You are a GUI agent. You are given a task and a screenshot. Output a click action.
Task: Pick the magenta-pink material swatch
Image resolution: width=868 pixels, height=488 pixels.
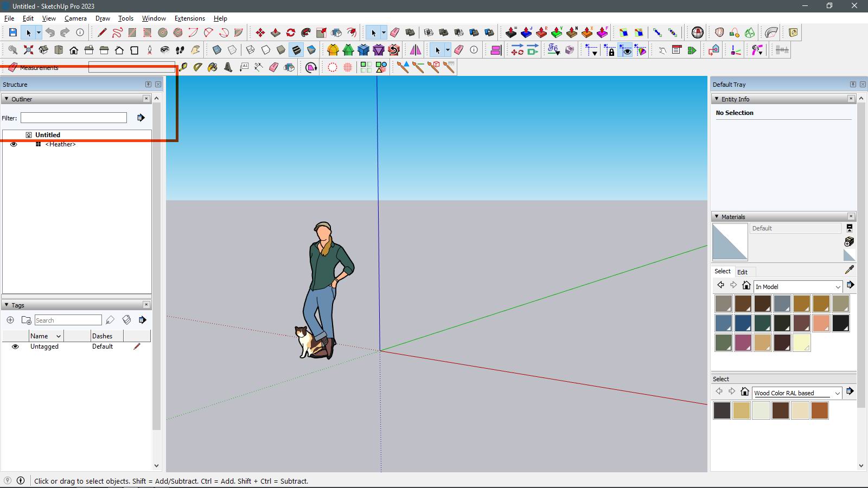[x=743, y=343]
